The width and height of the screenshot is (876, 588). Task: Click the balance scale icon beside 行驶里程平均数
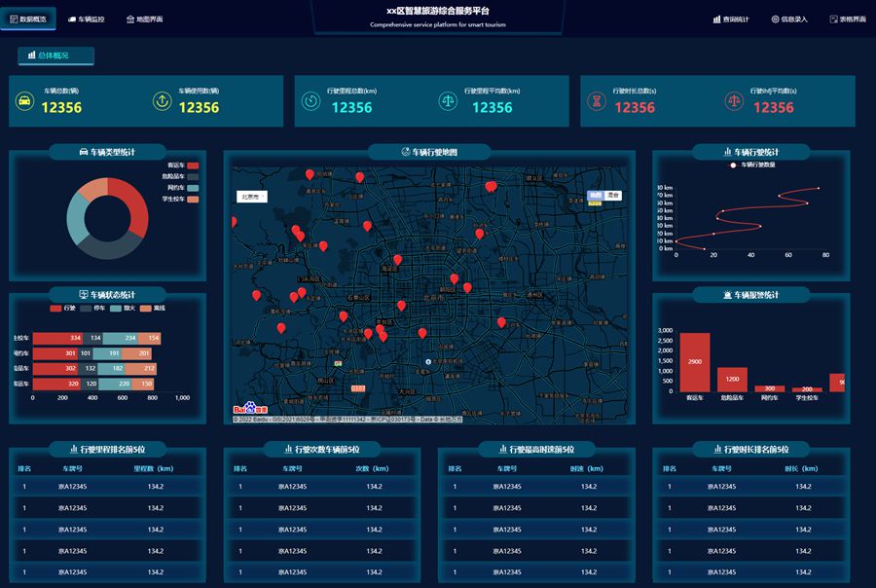pos(448,101)
